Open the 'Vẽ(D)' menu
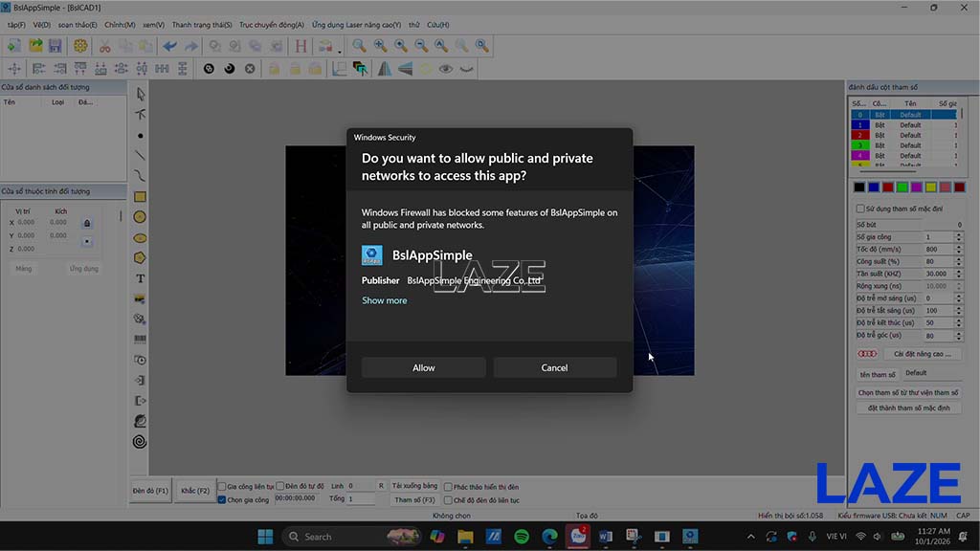The height and width of the screenshot is (551, 980). (x=42, y=25)
